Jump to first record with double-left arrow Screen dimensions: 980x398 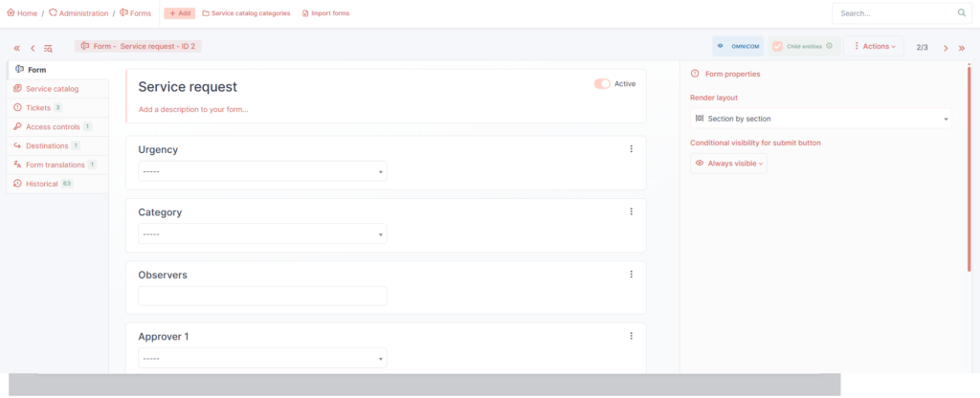[16, 48]
